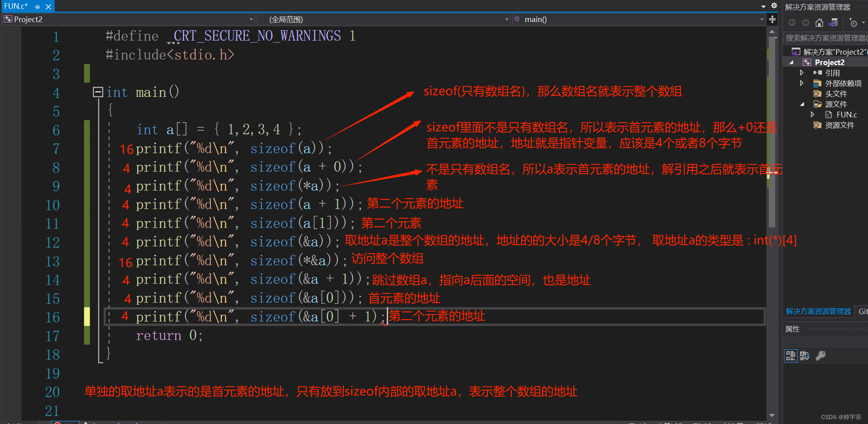Image resolution: width=868 pixels, height=424 pixels.
Task: Click the Solution Explorer search box
Action: [825, 38]
